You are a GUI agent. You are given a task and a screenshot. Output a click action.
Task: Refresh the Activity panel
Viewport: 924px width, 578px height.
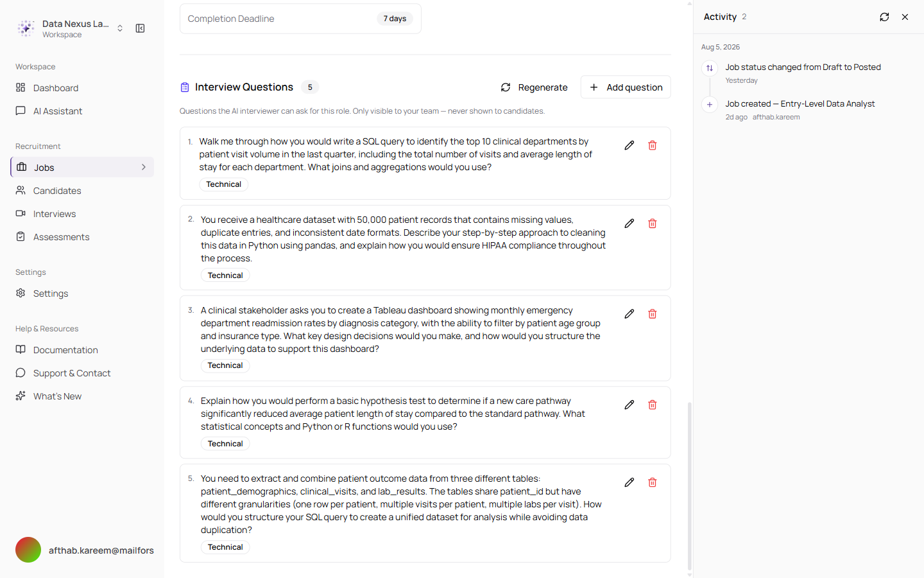(884, 17)
